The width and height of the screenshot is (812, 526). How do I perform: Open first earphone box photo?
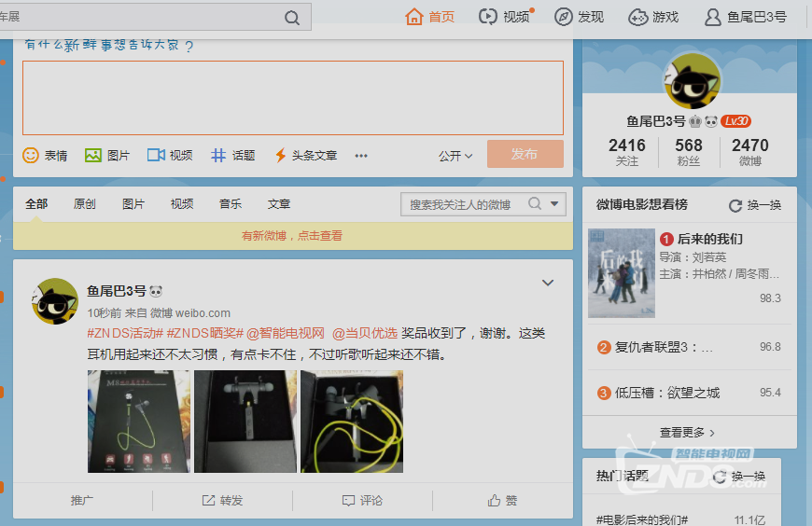coord(139,421)
